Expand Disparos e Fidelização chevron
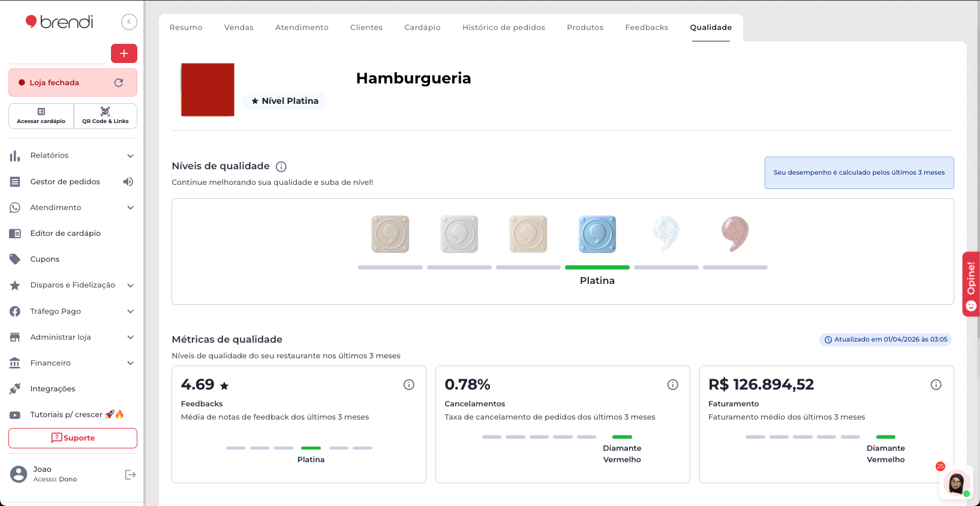This screenshot has height=506, width=980. (131, 286)
